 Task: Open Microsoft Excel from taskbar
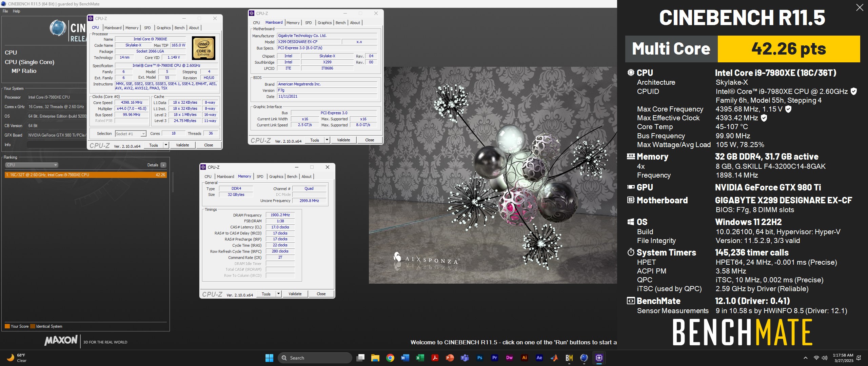pos(420,358)
